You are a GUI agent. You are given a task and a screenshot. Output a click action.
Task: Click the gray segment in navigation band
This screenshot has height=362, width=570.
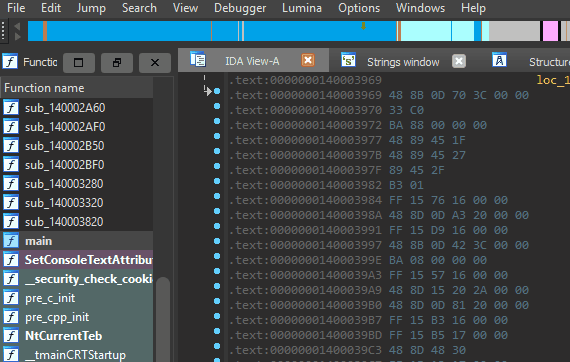514,31
